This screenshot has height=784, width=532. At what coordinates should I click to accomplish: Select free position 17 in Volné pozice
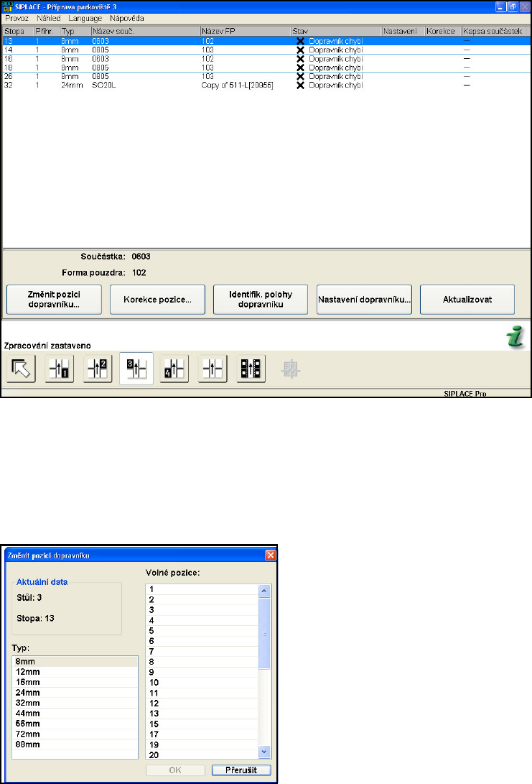[202, 734]
